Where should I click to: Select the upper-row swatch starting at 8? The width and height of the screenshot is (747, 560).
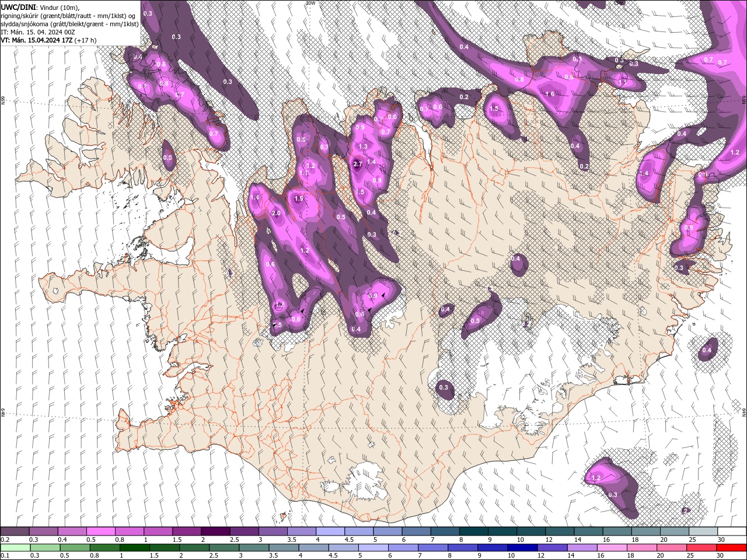pyautogui.click(x=474, y=531)
